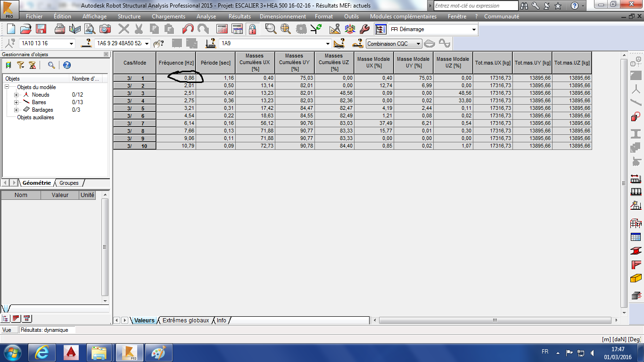Open help icon in object manager
The width and height of the screenshot is (644, 362).
[67, 65]
